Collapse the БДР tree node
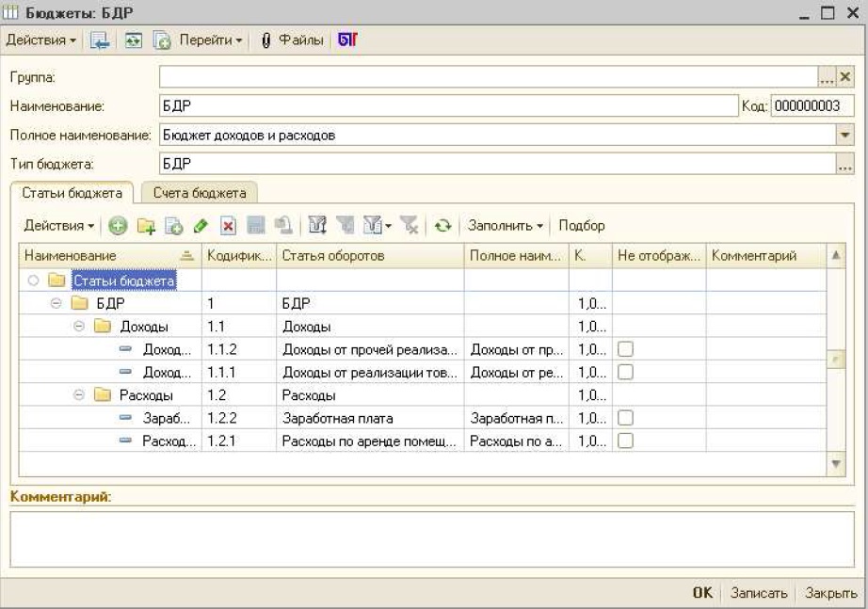The image size is (868, 609). pyautogui.click(x=56, y=303)
